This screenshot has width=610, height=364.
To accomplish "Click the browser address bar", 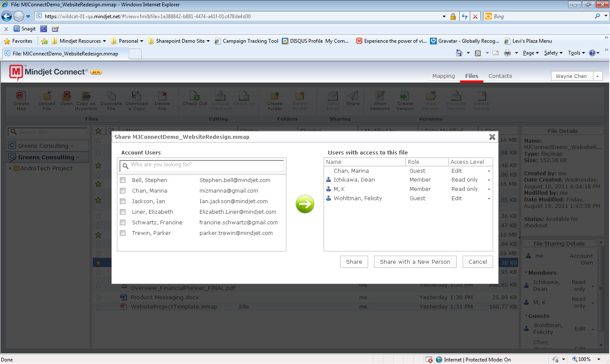I will 241,17.
